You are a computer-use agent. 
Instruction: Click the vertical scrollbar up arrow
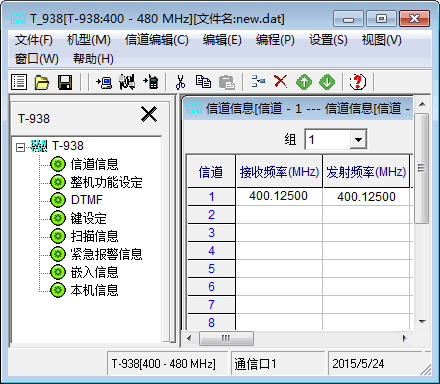[422, 104]
